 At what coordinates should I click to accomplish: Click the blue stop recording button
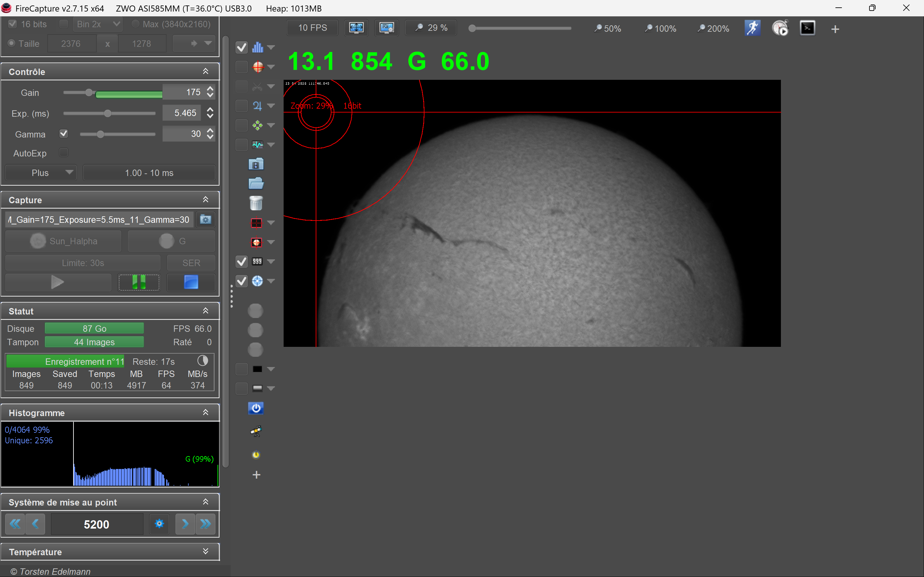coord(191,282)
